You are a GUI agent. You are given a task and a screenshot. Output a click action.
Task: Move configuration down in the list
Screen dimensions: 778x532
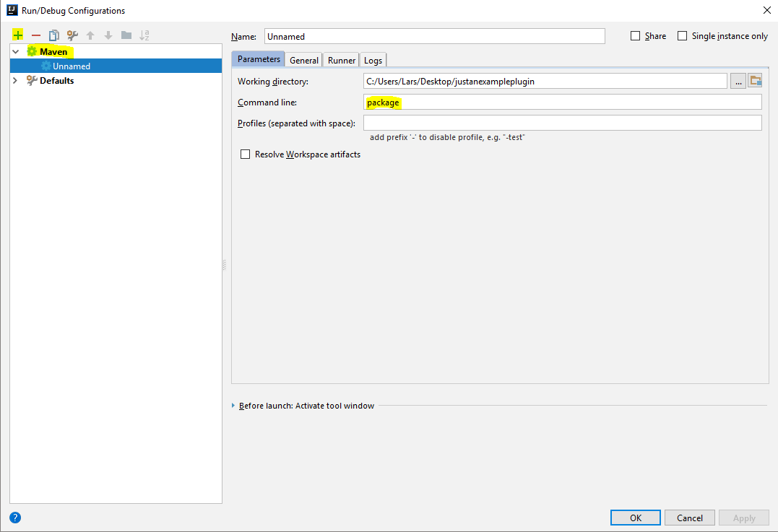click(107, 35)
